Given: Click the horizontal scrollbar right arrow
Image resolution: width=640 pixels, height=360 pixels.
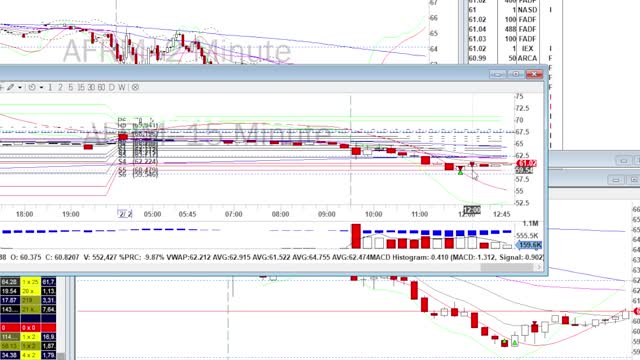Looking at the screenshot, I should pyautogui.click(x=539, y=267).
